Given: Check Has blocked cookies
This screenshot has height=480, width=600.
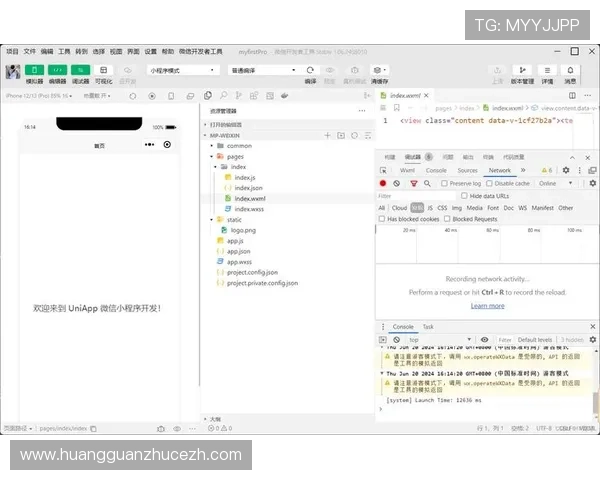Looking at the screenshot, I should click(382, 219).
